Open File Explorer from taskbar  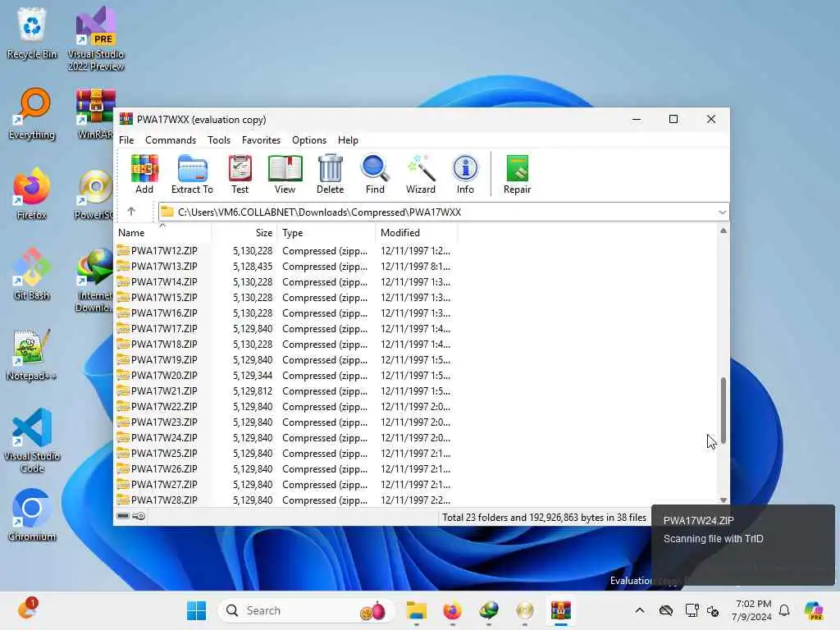[x=416, y=610]
